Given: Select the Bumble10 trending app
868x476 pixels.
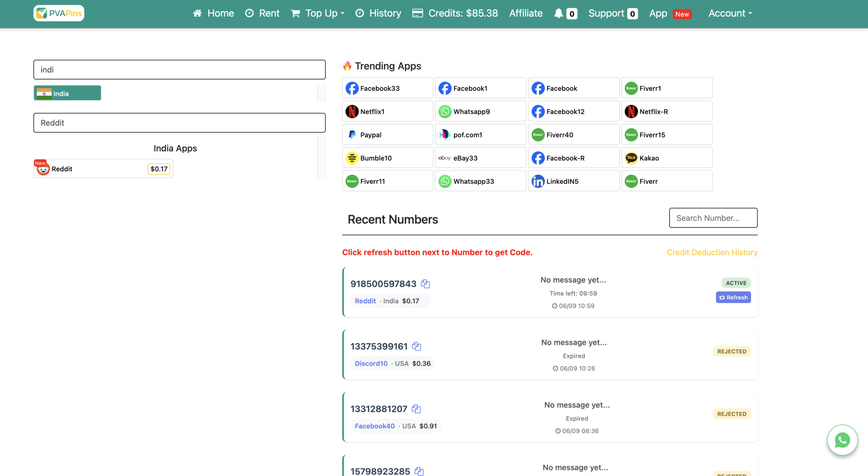Looking at the screenshot, I should click(x=387, y=157).
